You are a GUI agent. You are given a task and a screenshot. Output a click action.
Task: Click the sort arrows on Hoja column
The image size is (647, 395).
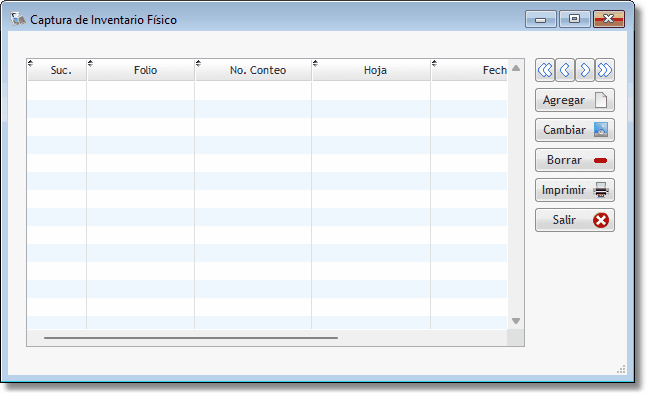(316, 63)
